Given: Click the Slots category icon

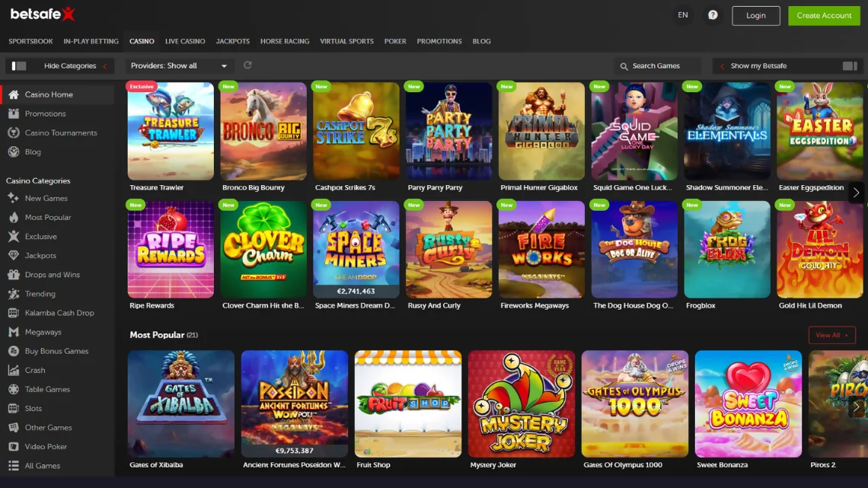Looking at the screenshot, I should click(14, 408).
